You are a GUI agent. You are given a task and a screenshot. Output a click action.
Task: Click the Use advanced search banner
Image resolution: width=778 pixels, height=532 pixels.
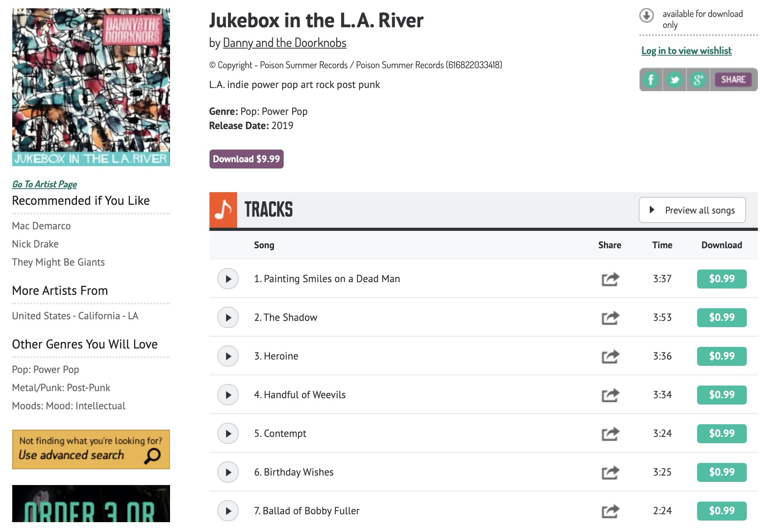click(x=91, y=450)
